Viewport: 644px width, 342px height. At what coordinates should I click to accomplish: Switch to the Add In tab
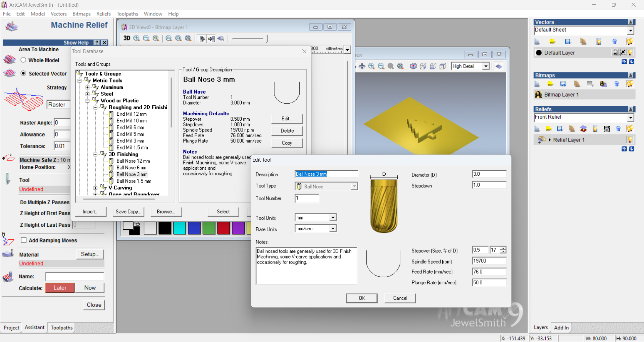(561, 328)
